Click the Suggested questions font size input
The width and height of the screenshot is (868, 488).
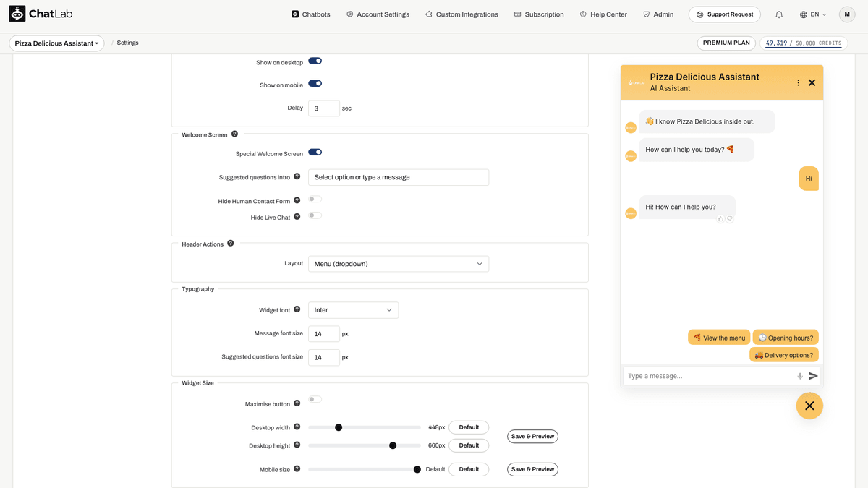point(324,357)
